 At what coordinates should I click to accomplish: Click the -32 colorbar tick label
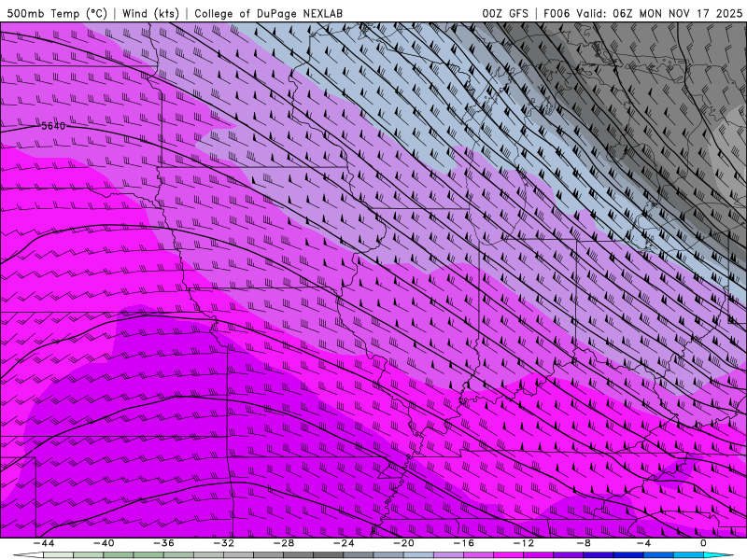tap(224, 543)
